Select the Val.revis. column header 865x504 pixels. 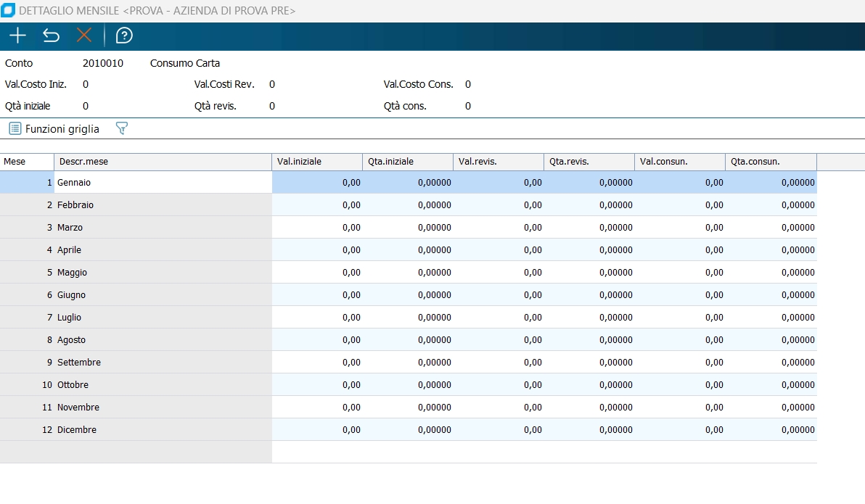[498, 162]
